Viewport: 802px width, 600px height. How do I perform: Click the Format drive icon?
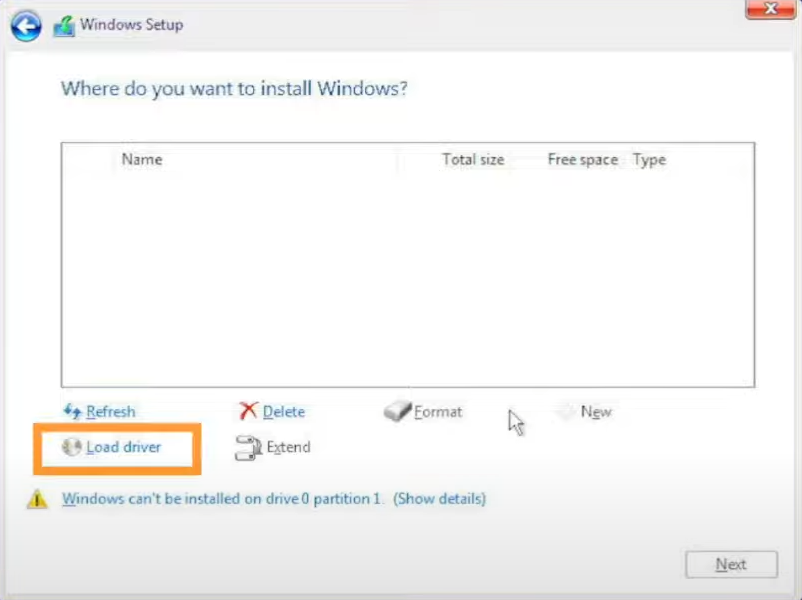pos(397,411)
